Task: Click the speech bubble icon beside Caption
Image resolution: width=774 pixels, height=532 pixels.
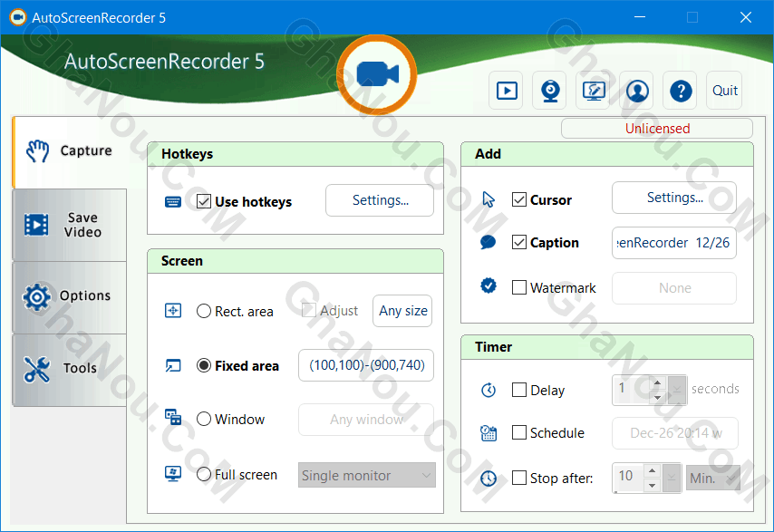Action: pos(489,242)
